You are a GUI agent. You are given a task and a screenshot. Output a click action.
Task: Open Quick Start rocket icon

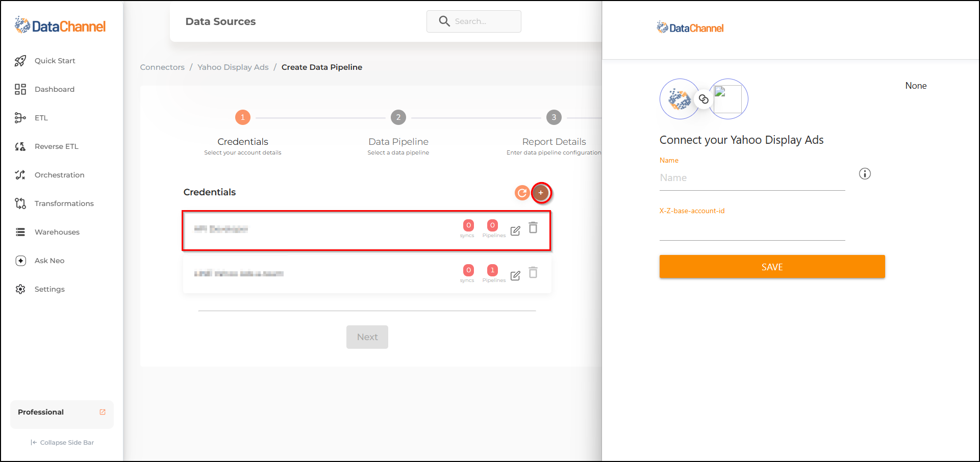coord(20,61)
